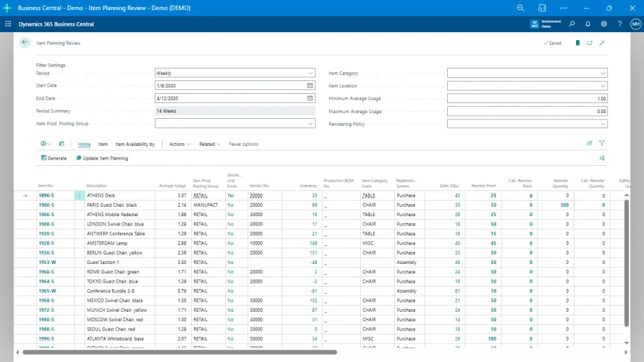Toggle the filter pane with the funnel icon
The width and height of the screenshot is (644, 362).
point(601,143)
